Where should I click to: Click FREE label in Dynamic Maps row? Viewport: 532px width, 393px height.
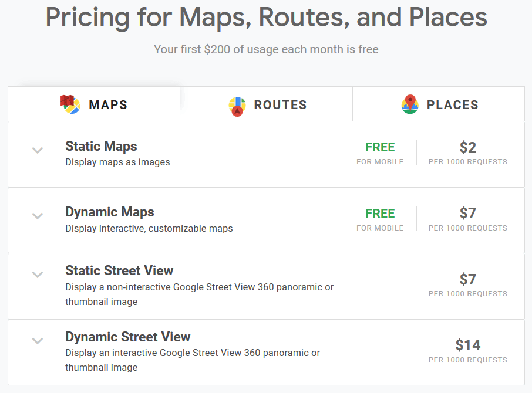coord(380,214)
